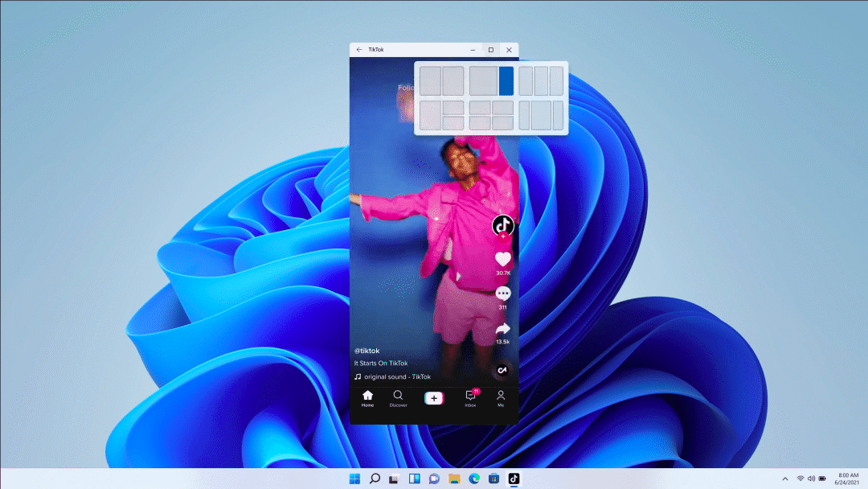Maximize the TikTok window
Image resolution: width=868 pixels, height=489 pixels.
click(x=491, y=50)
